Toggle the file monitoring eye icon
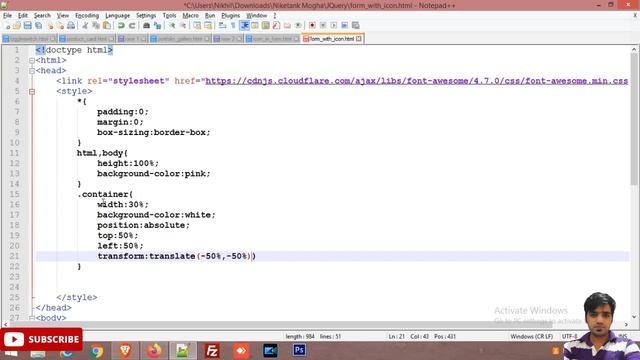Viewport: 640px width, 360px height. [298, 26]
